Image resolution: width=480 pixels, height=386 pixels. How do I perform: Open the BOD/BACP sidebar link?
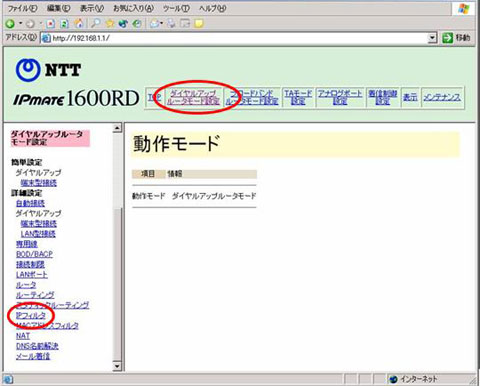pyautogui.click(x=34, y=254)
